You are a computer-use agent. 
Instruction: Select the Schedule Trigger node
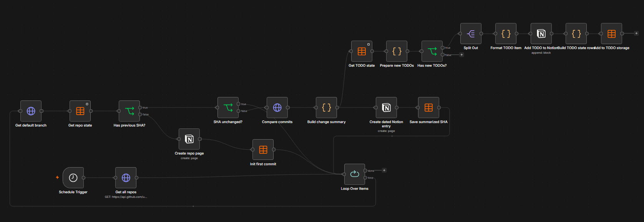point(73,178)
